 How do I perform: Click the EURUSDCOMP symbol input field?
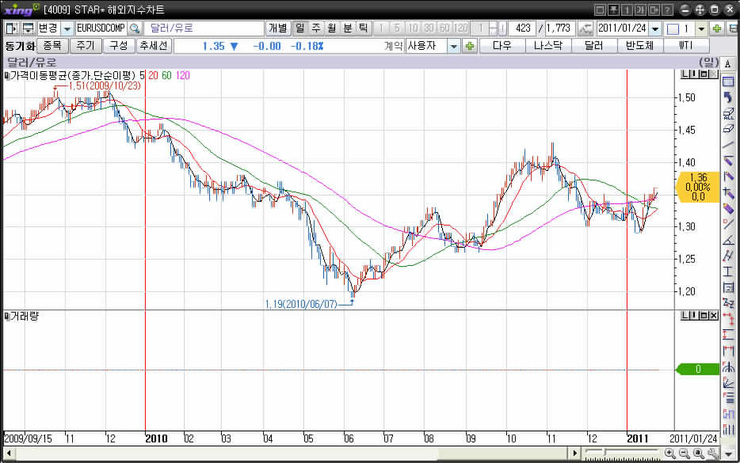pyautogui.click(x=101, y=28)
